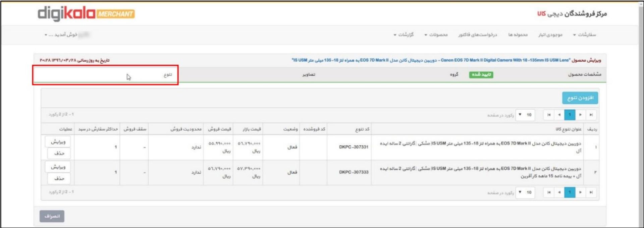
Task: Click the افزودن تنوع button
Action: (580, 98)
